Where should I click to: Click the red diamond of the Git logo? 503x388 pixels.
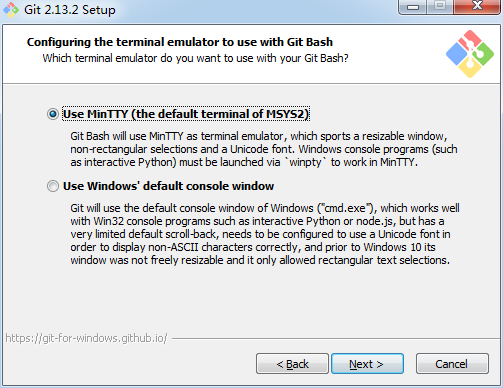(470, 40)
